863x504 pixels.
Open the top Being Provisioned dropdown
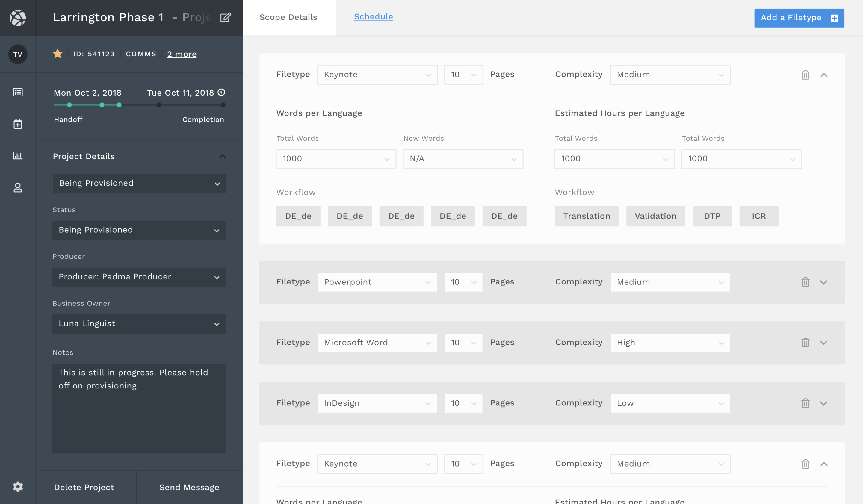[x=139, y=184]
